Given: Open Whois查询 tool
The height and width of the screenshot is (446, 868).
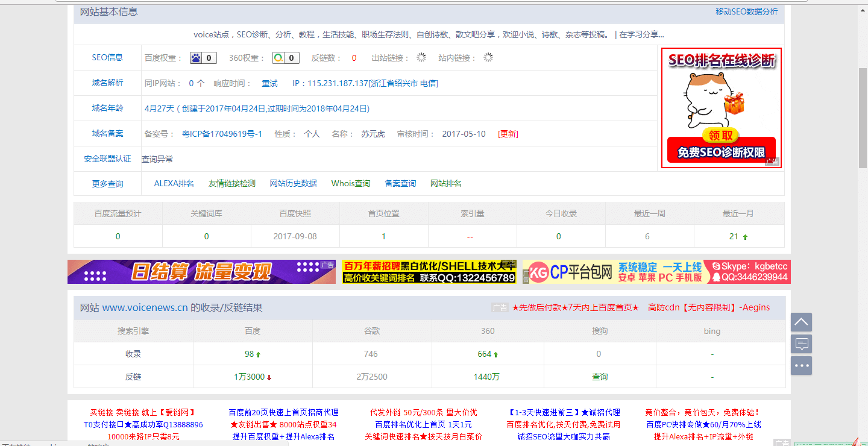Looking at the screenshot, I should point(351,183).
